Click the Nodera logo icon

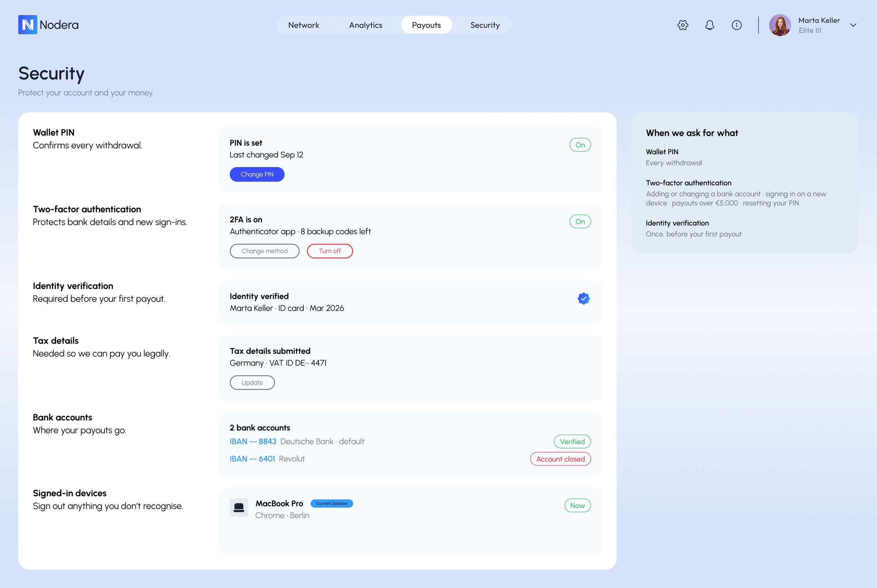tap(27, 25)
